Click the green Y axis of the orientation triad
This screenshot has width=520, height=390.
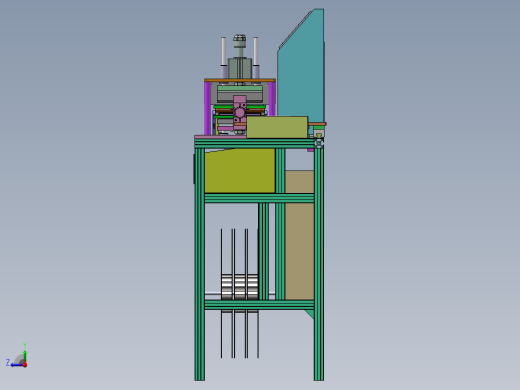(x=25, y=356)
